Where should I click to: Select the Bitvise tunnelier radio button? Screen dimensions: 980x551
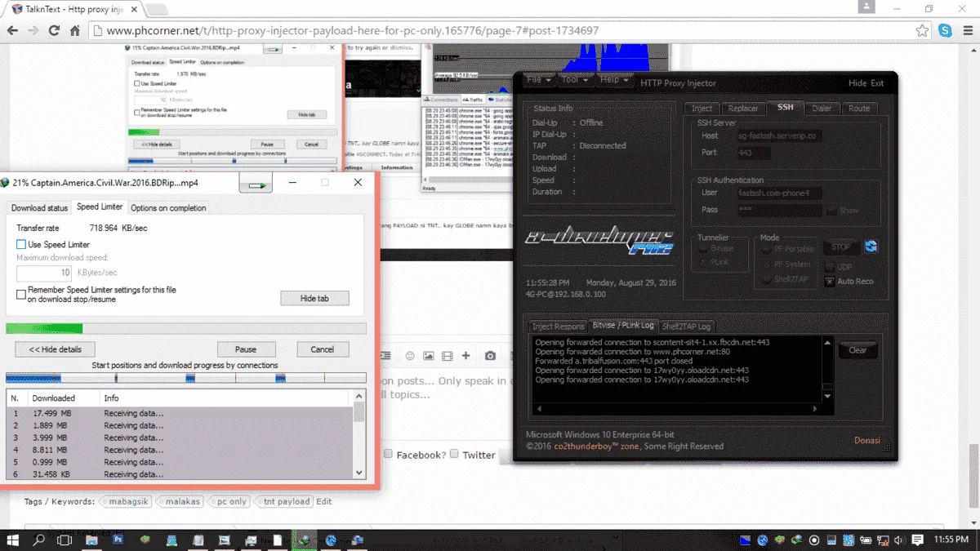[702, 248]
